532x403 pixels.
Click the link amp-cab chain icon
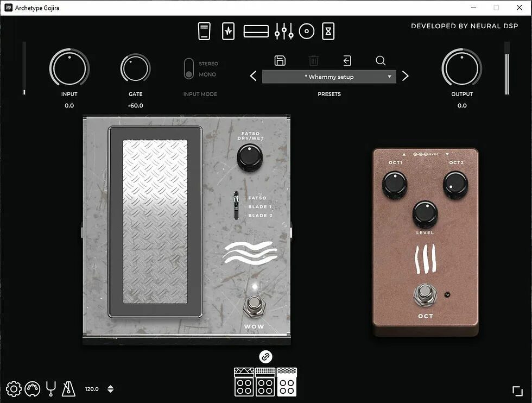point(265,357)
